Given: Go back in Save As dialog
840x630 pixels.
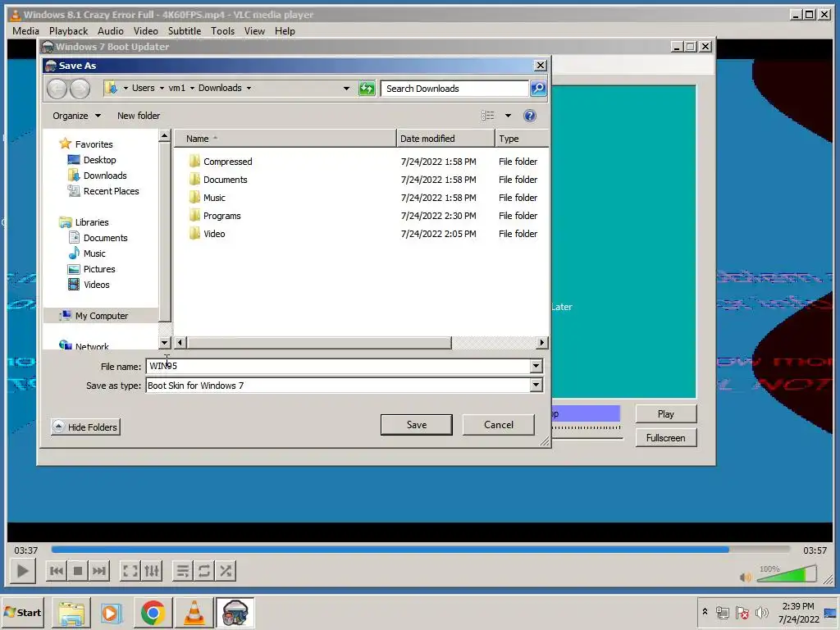Looking at the screenshot, I should 57,89.
